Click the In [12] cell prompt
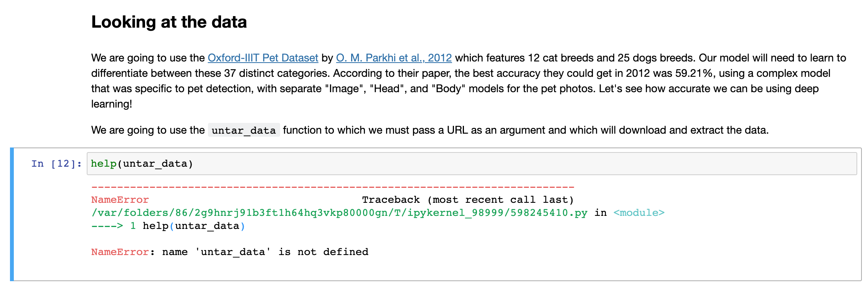The image size is (868, 285). [x=56, y=164]
